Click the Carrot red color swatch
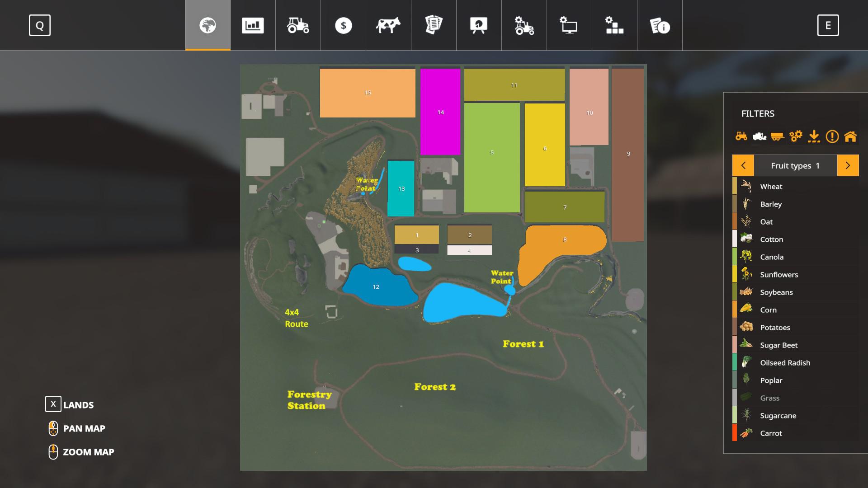The height and width of the screenshot is (488, 868). [x=735, y=433]
